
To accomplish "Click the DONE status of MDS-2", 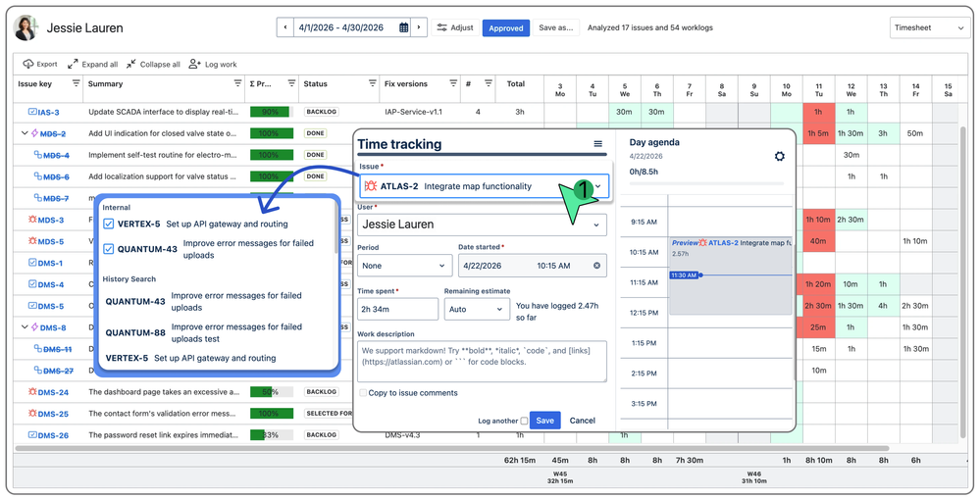I will [x=316, y=133].
